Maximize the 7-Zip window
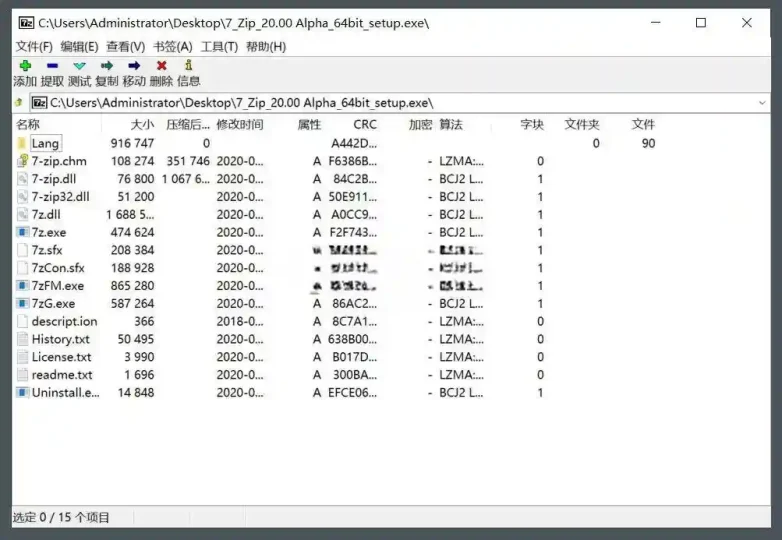 click(701, 23)
